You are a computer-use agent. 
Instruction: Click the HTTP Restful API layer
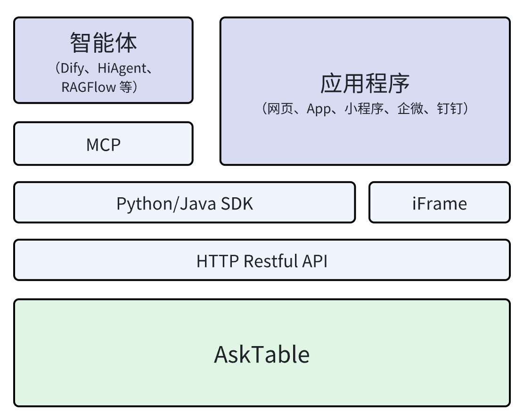click(x=262, y=260)
